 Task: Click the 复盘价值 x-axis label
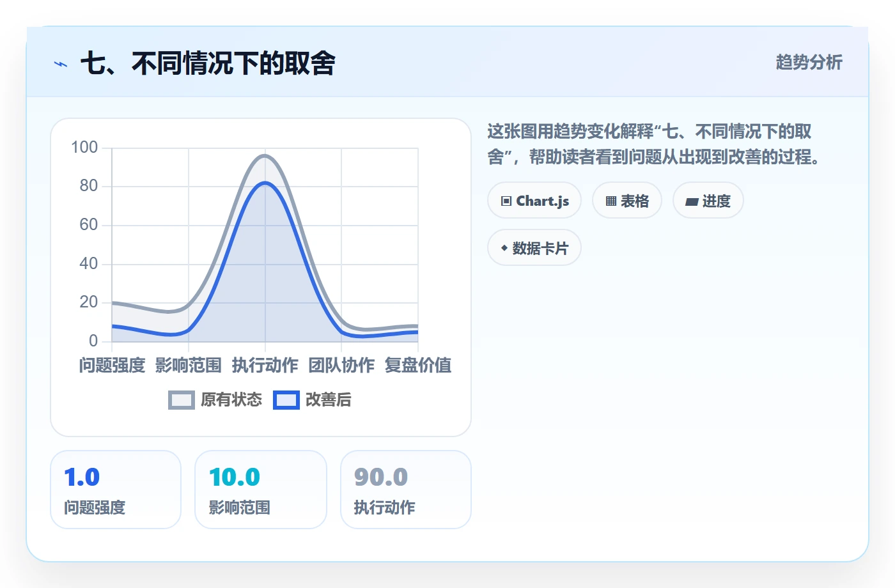point(418,365)
